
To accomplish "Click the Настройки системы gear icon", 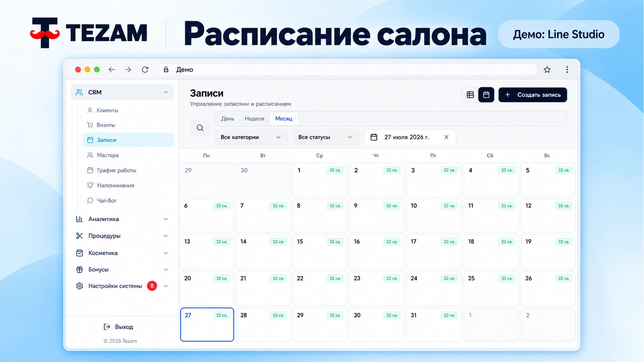I will [x=79, y=286].
